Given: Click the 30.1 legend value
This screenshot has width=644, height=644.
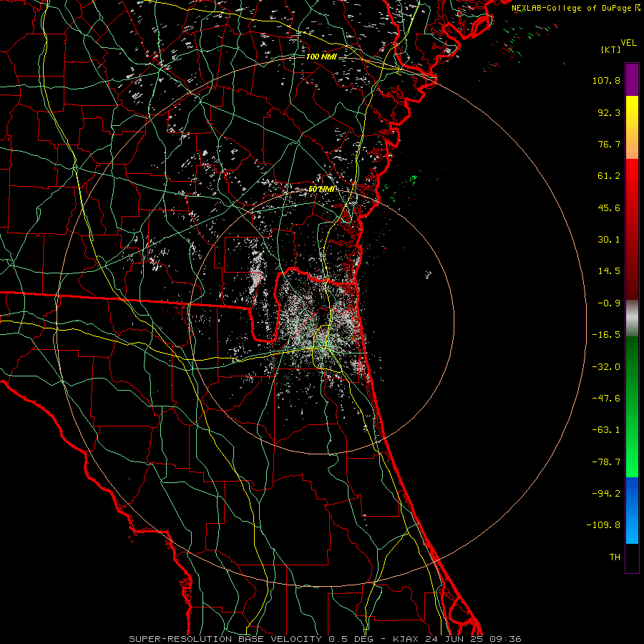Looking at the screenshot, I should [609, 240].
